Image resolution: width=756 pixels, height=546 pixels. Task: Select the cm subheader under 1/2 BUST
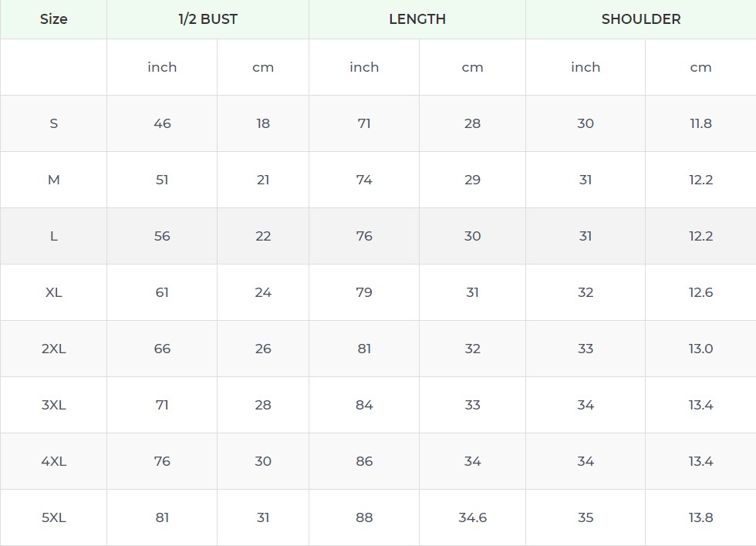[x=263, y=67]
